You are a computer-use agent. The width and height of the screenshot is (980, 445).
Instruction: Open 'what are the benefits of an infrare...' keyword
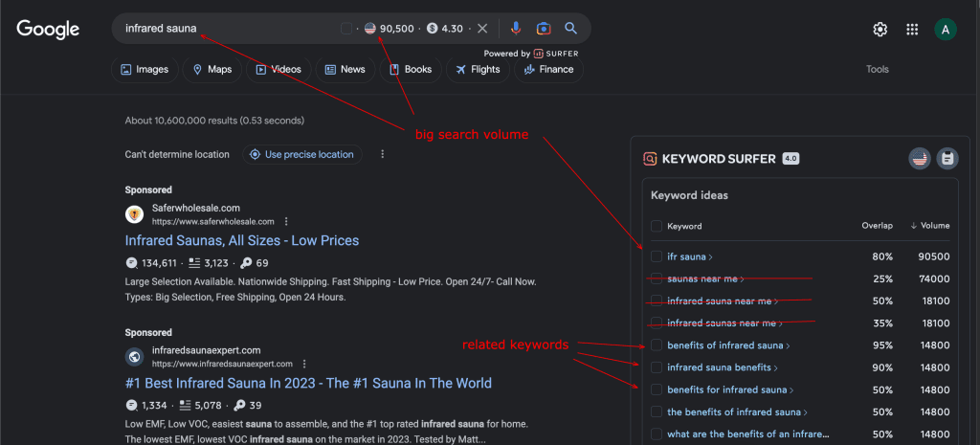[x=748, y=434]
